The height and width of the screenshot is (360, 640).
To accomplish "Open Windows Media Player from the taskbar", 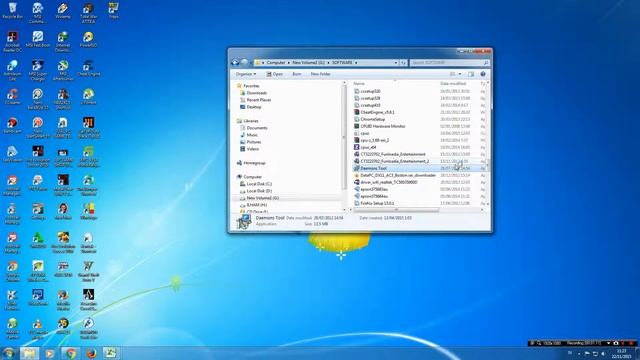I will tap(50, 353).
